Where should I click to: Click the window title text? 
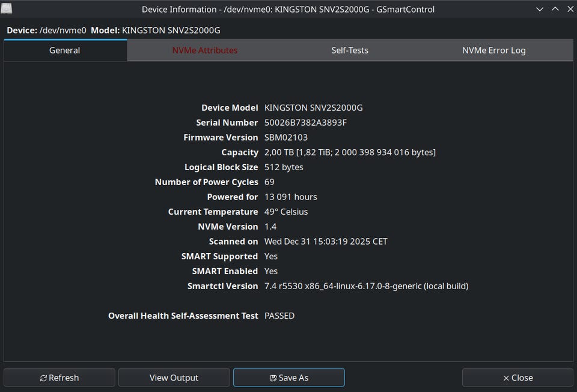[x=288, y=9]
